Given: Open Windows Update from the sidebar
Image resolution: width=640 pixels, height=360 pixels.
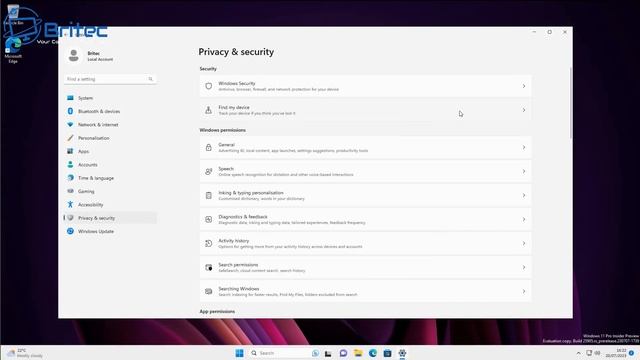Looking at the screenshot, I should pos(110,231).
